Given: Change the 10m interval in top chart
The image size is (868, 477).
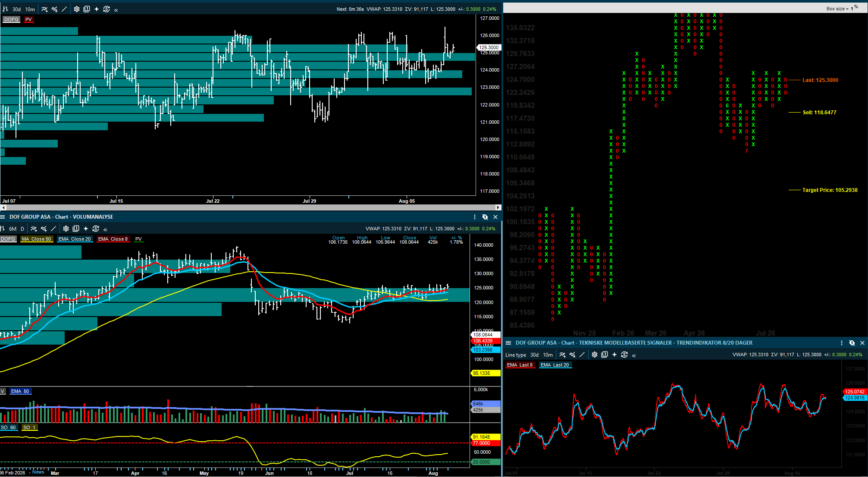Looking at the screenshot, I should (30, 9).
